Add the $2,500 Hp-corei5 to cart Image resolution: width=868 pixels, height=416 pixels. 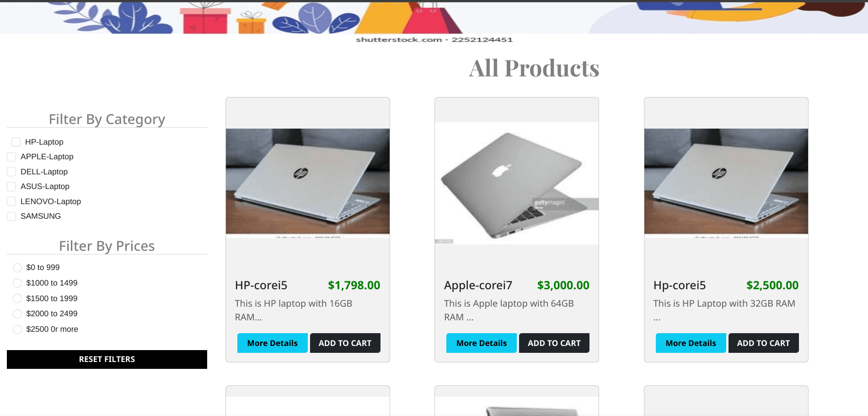(x=763, y=343)
